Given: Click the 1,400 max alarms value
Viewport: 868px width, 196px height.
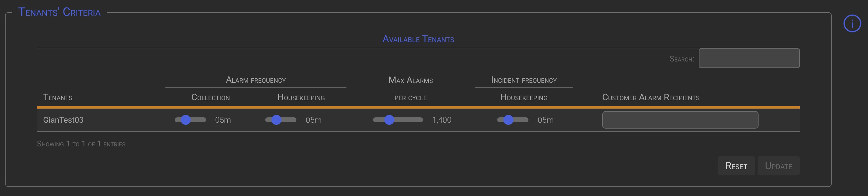Looking at the screenshot, I should pyautogui.click(x=442, y=120).
